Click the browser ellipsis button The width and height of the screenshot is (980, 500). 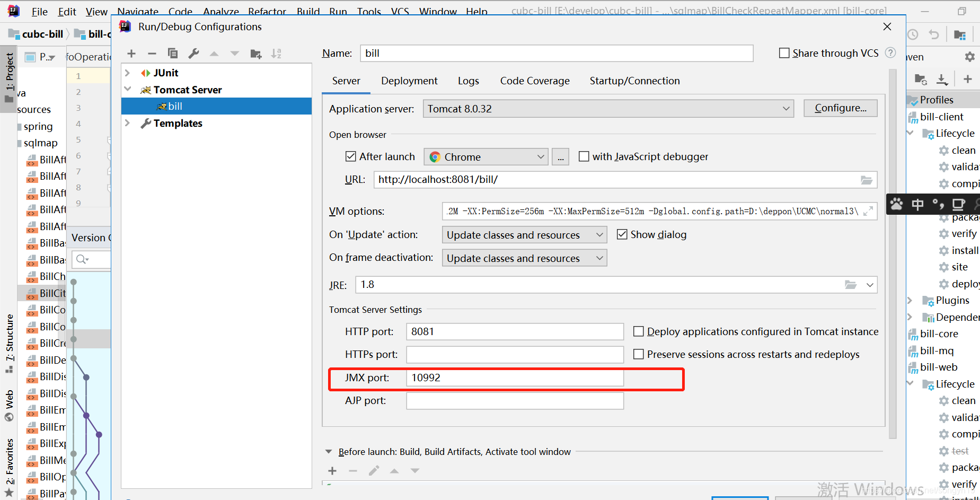pyautogui.click(x=561, y=157)
